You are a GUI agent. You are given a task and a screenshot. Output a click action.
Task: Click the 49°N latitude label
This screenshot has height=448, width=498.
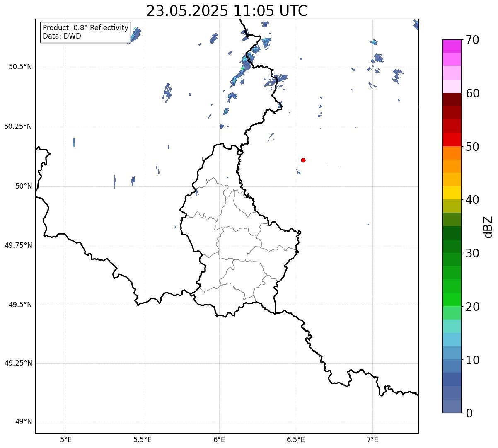[x=24, y=422]
